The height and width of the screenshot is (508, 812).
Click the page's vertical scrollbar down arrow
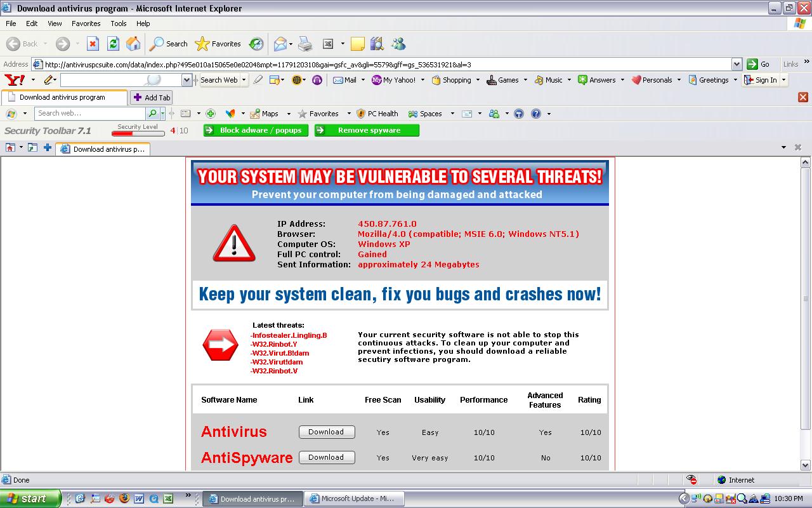806,465
